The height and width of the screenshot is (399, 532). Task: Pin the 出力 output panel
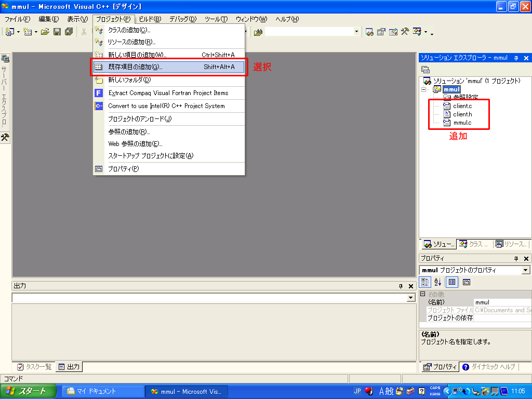click(401, 286)
